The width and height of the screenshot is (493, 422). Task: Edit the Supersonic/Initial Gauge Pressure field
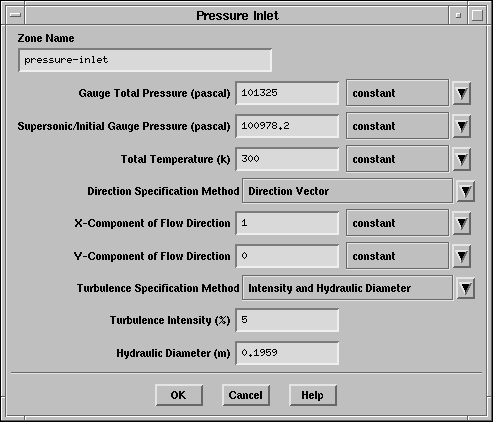click(x=287, y=126)
